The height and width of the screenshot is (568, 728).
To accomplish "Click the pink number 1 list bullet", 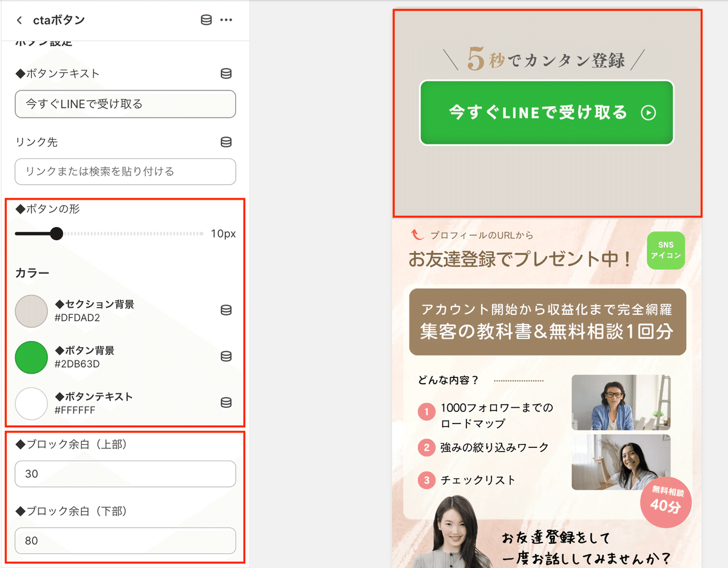I will point(426,413).
